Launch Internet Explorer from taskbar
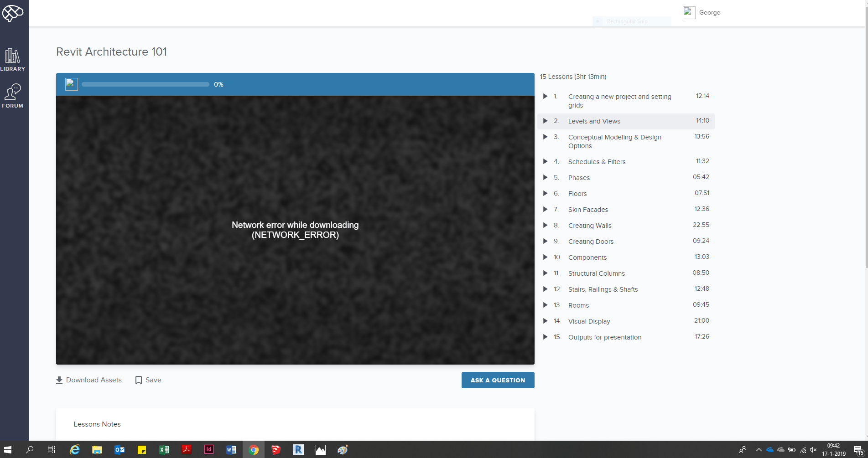This screenshot has height=458, width=868. pos(74,450)
